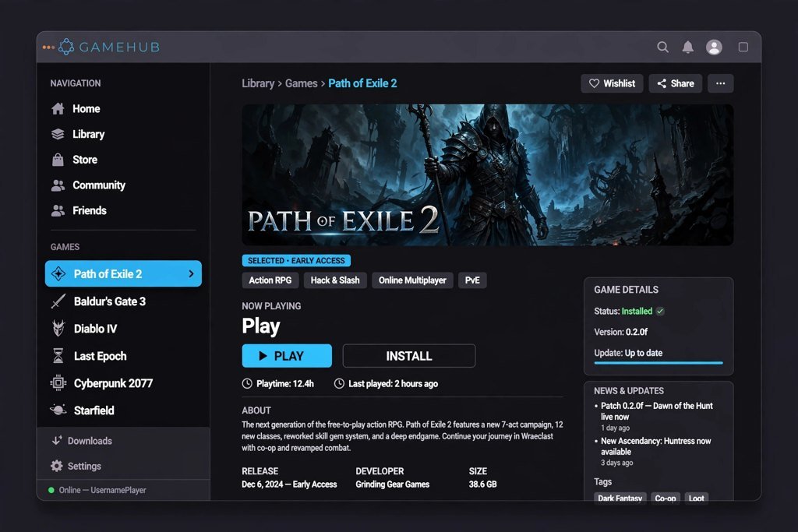Image resolution: width=798 pixels, height=532 pixels.
Task: Click the Last Epoch hourglass icon
Action: pos(58,356)
